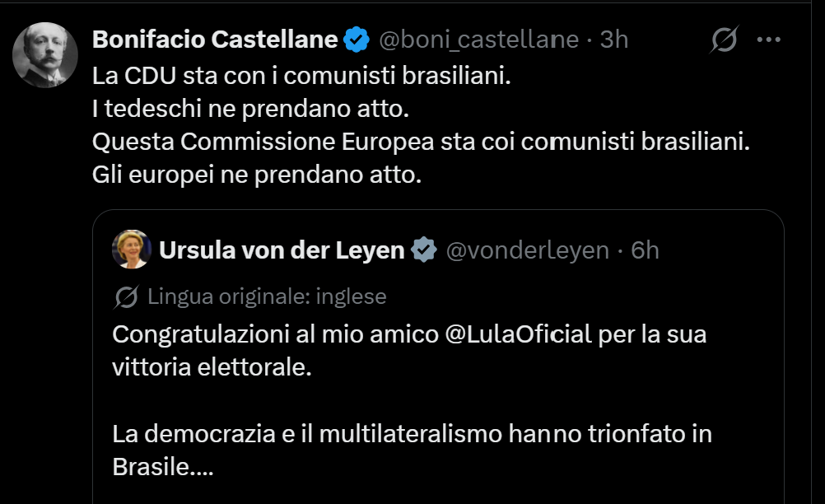825x504 pixels.
Task: Open Grok explanation icon on Castellane's post
Action: coord(724,40)
